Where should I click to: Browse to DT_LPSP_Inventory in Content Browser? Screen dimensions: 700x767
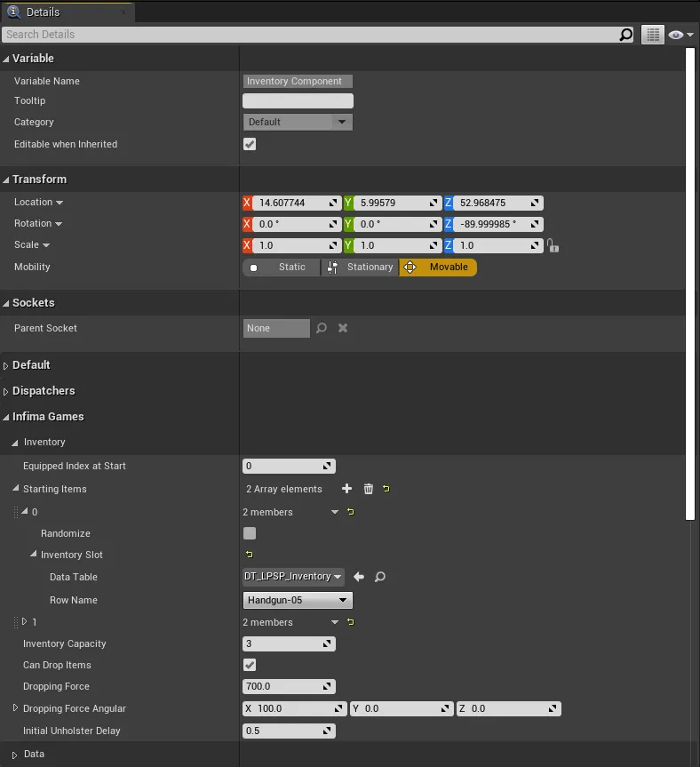click(380, 577)
